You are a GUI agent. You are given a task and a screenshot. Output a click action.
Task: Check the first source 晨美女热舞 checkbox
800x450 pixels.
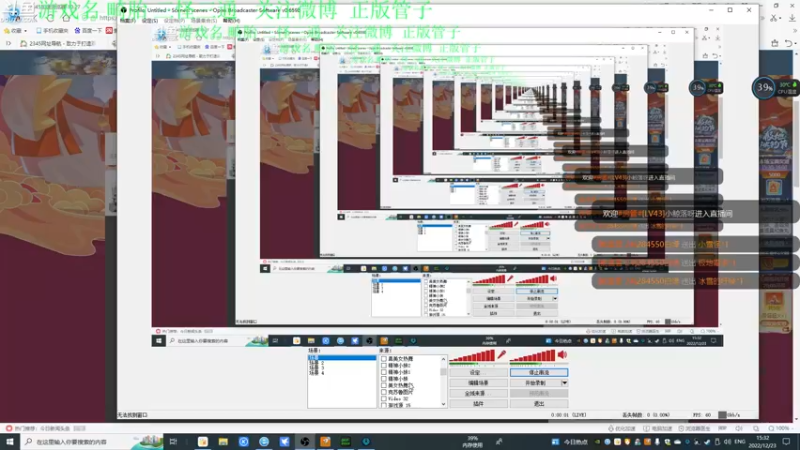tap(384, 359)
